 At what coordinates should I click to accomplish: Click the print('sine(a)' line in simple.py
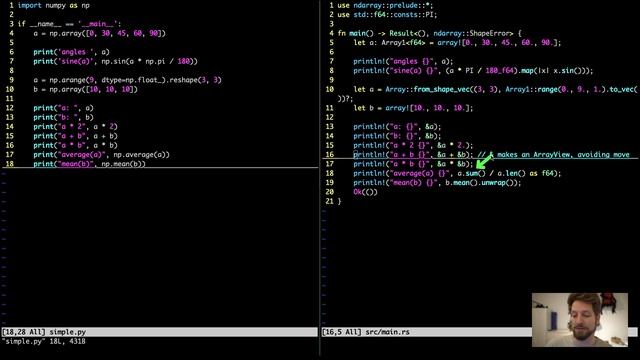(116, 61)
